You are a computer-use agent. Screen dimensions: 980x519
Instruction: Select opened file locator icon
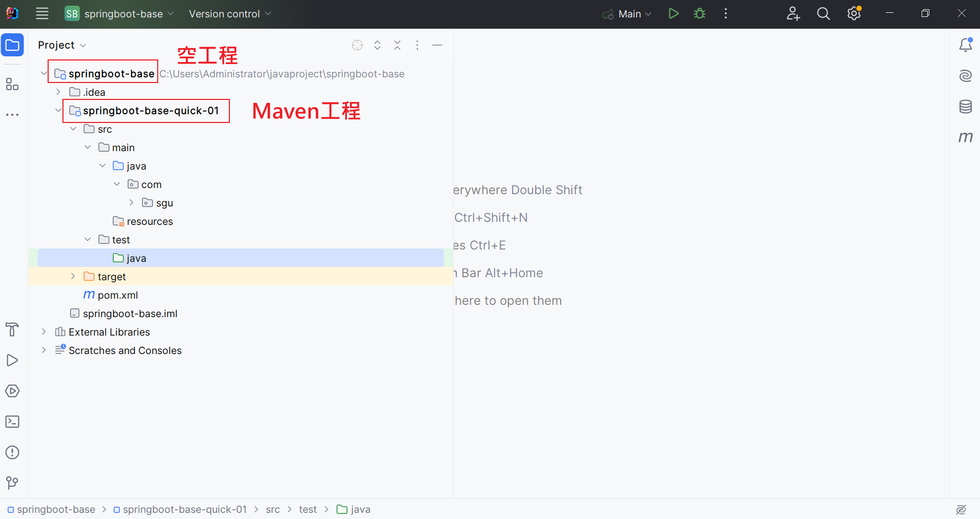point(357,45)
